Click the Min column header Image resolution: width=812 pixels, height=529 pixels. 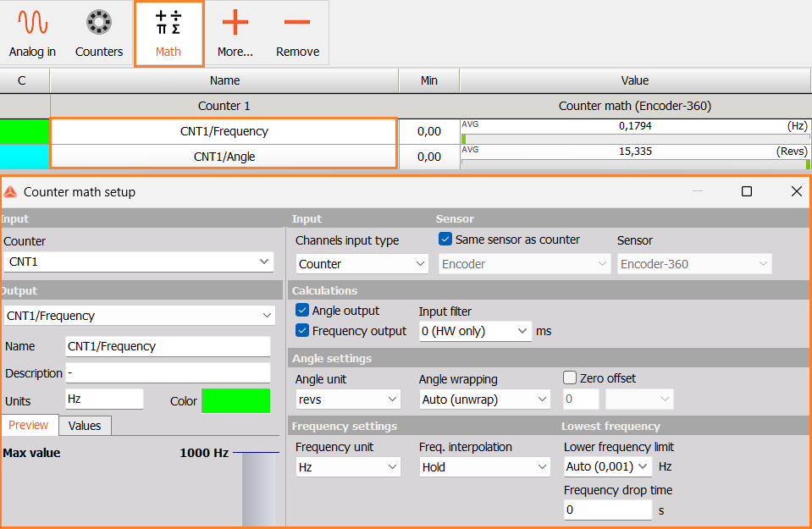point(428,80)
